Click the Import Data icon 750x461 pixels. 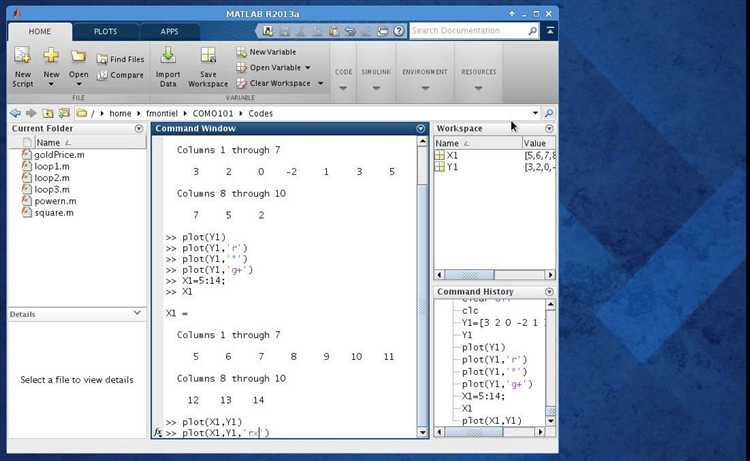point(168,55)
